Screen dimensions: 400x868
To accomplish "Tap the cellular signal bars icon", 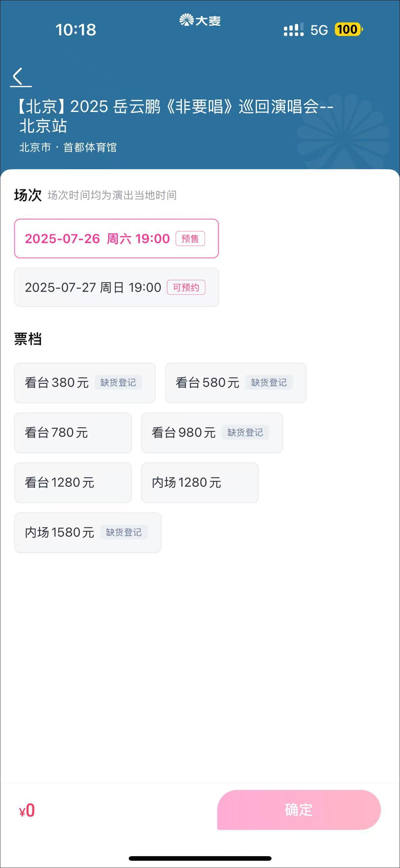I will pos(293,30).
